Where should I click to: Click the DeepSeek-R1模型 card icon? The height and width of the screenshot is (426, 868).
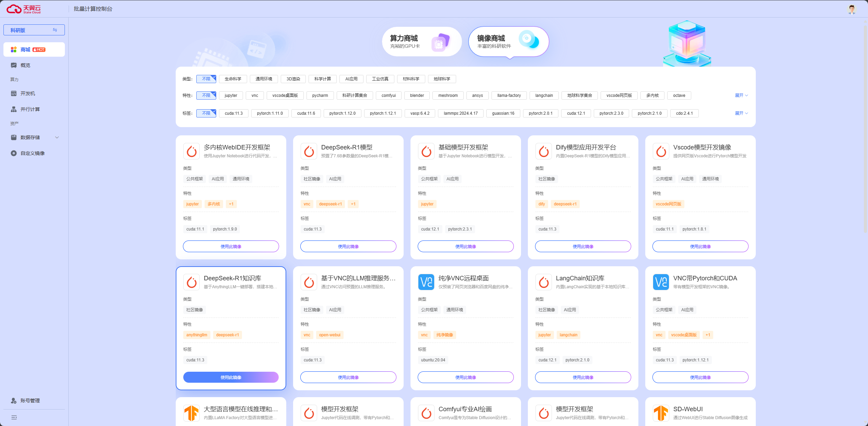(309, 151)
